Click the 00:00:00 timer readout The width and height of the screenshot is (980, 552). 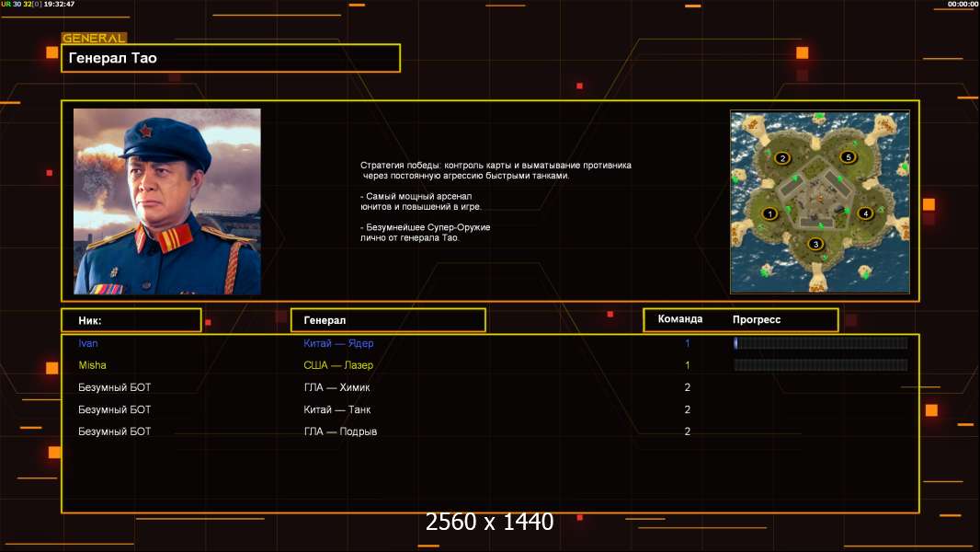click(x=963, y=4)
